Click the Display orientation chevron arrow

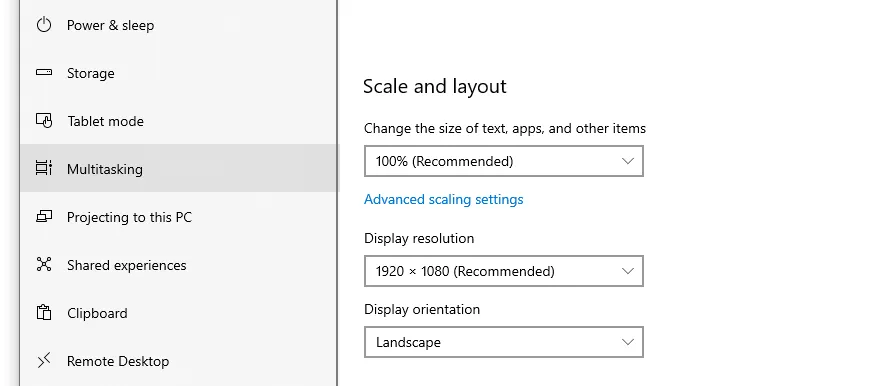click(627, 342)
